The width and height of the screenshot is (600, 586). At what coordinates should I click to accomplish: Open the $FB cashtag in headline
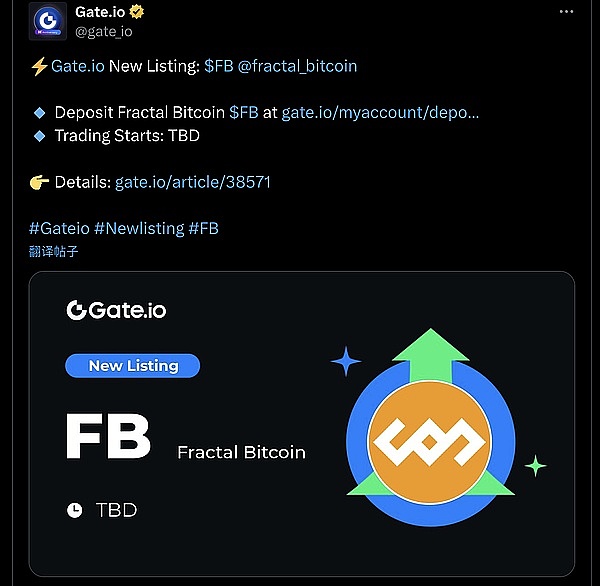[218, 66]
